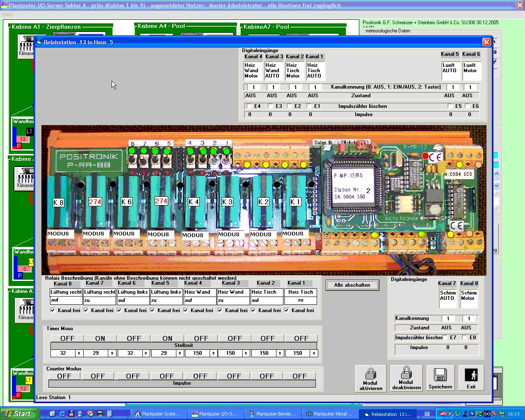Click the 'Lese Station 1' status bar text
This screenshot has width=525, height=420.
[54, 397]
